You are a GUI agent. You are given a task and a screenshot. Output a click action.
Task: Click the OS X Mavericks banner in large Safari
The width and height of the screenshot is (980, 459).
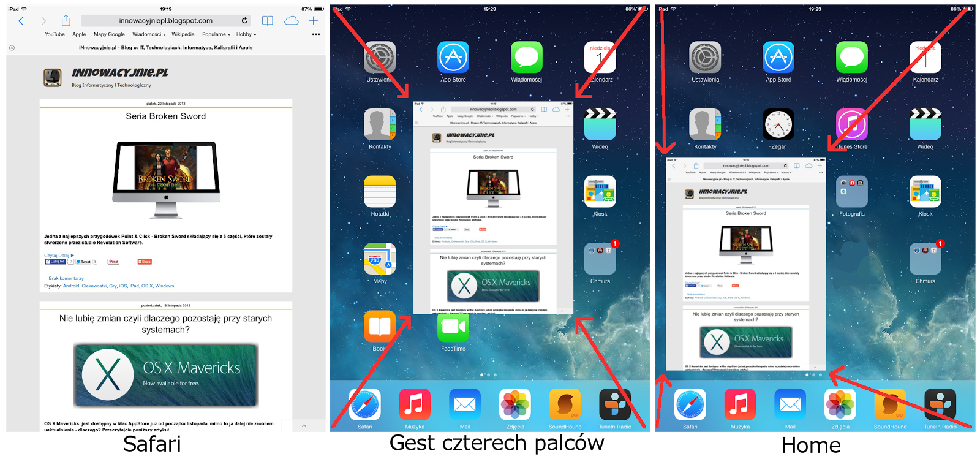pos(166,375)
